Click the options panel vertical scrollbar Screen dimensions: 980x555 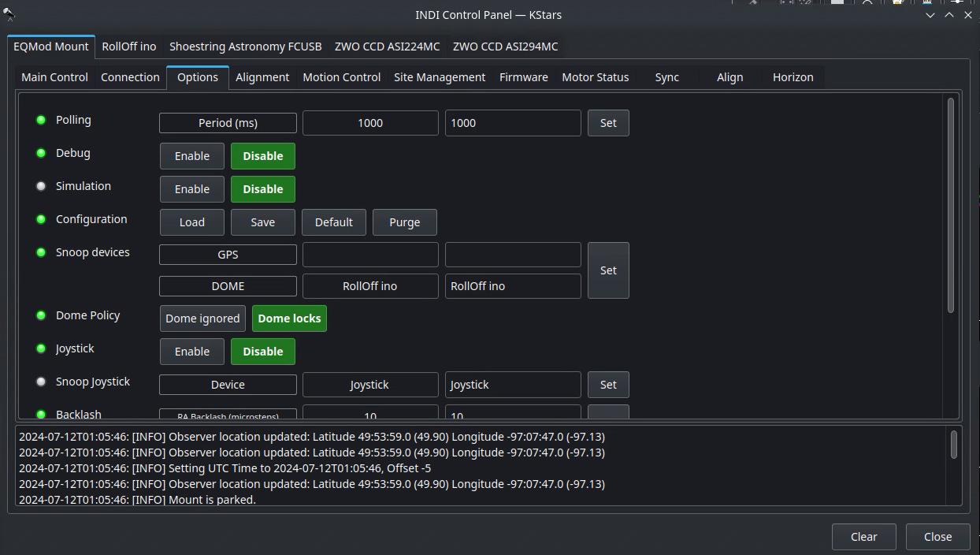point(951,205)
